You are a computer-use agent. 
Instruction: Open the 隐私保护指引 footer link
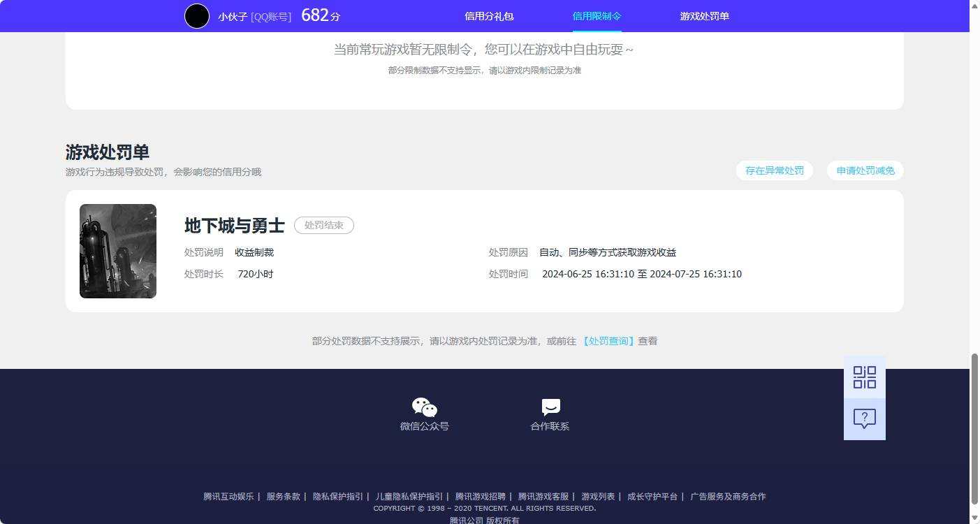[338, 497]
